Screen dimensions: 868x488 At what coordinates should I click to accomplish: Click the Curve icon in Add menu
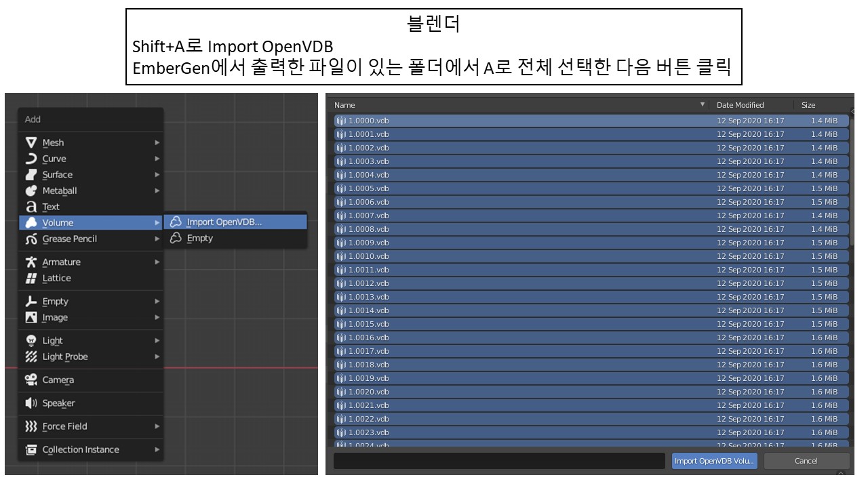31,159
